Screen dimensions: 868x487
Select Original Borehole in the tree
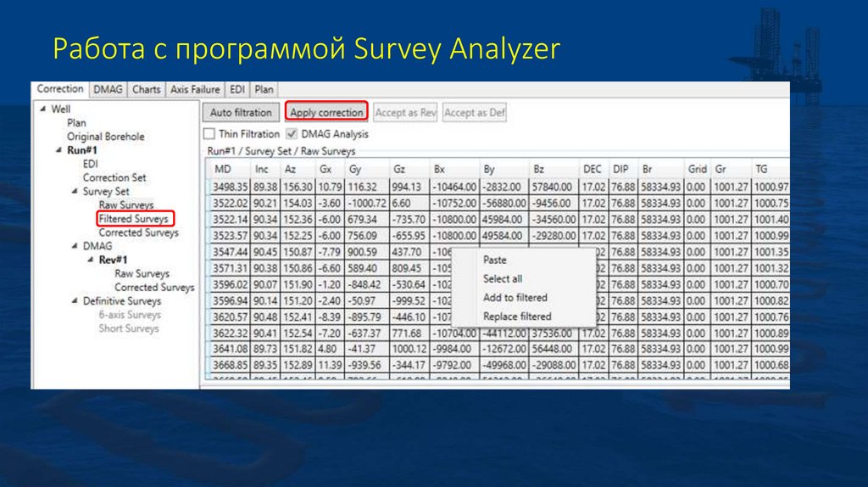pos(106,137)
